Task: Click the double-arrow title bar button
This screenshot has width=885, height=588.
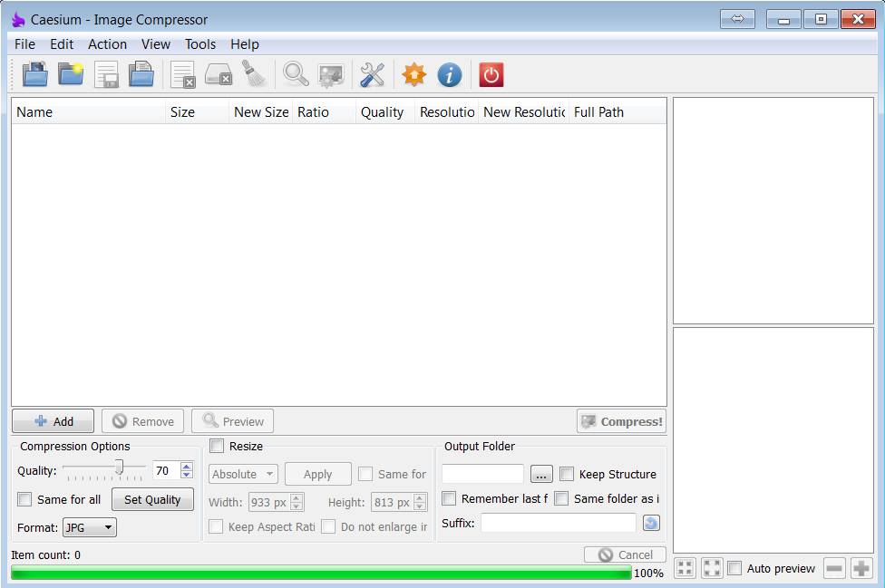Action: (x=737, y=19)
